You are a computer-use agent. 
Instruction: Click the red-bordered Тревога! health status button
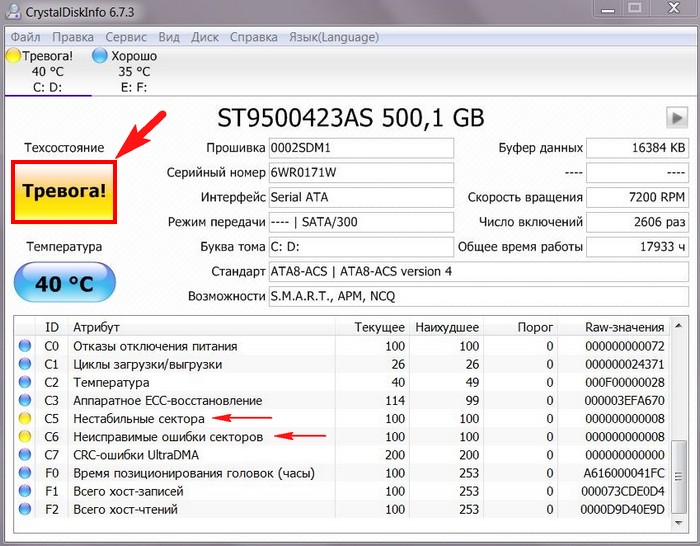click(x=63, y=189)
